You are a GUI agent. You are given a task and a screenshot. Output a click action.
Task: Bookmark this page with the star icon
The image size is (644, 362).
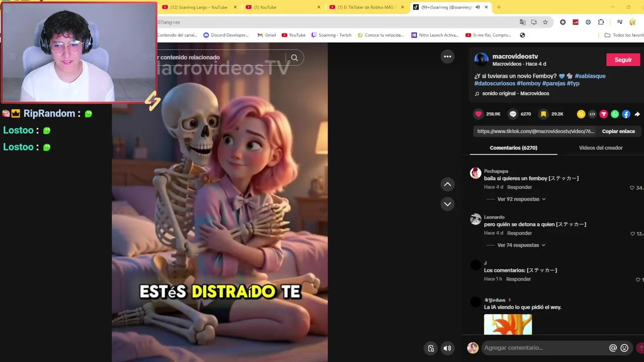click(x=545, y=22)
